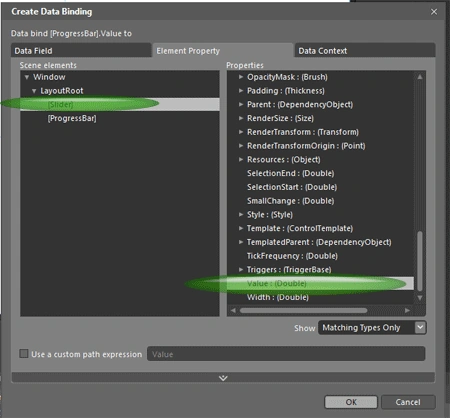450x418 pixels.
Task: Close the Create Data Binding dialog
Action: (x=434, y=12)
